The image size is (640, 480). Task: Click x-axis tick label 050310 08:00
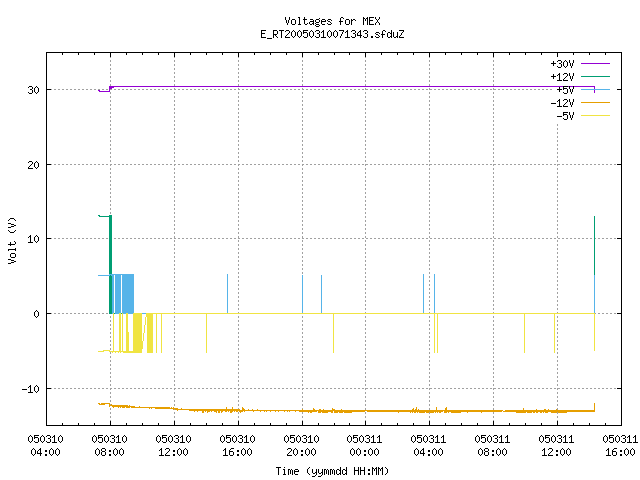pyautogui.click(x=109, y=446)
